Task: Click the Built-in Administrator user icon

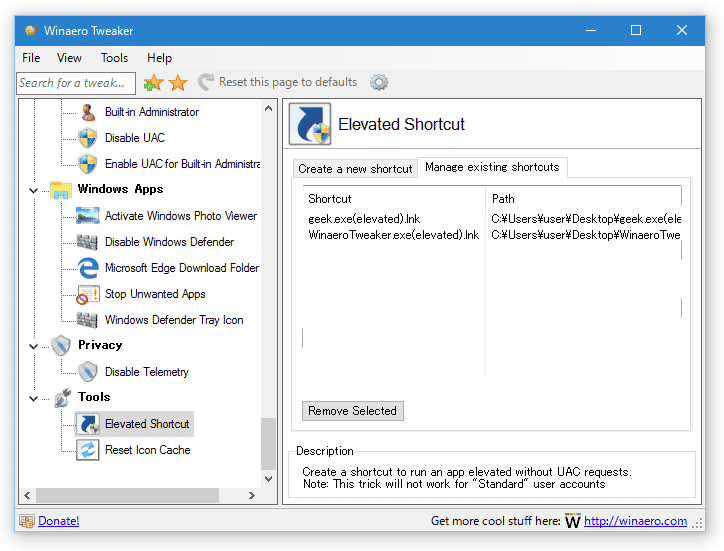Action: coord(88,112)
